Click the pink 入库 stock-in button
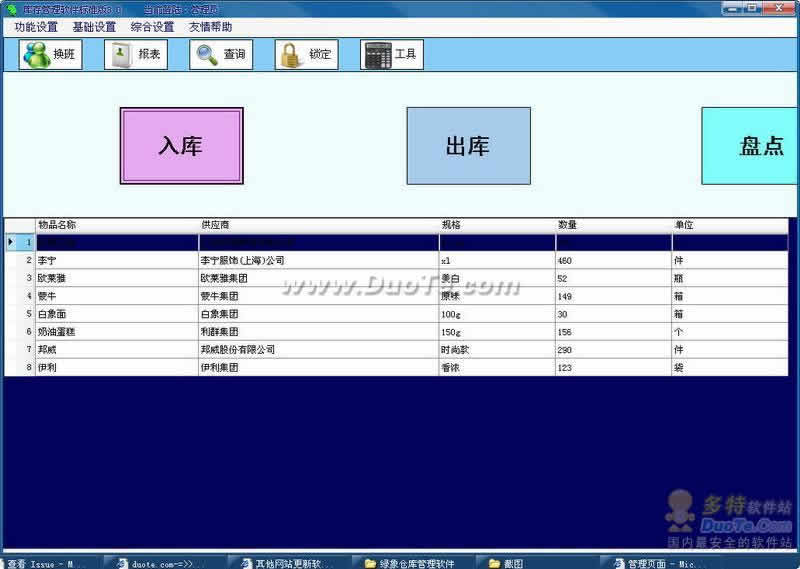Image resolution: width=800 pixels, height=569 pixels. coord(181,146)
